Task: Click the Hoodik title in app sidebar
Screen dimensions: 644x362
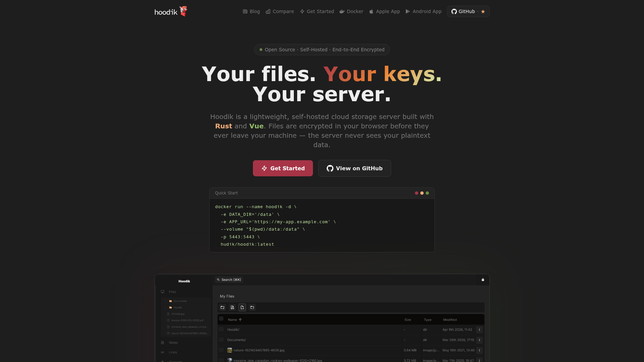Action: [x=184, y=281]
